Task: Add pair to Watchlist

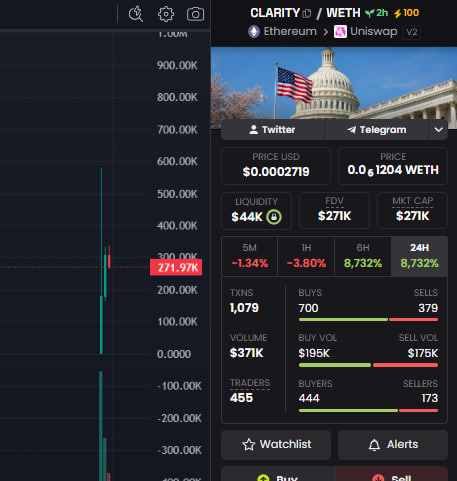Action: [276, 445]
